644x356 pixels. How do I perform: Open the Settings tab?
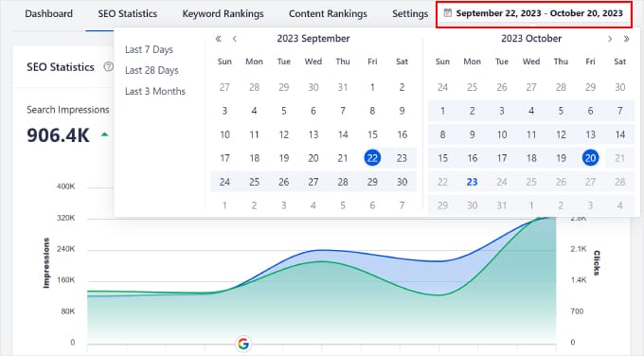(x=410, y=13)
